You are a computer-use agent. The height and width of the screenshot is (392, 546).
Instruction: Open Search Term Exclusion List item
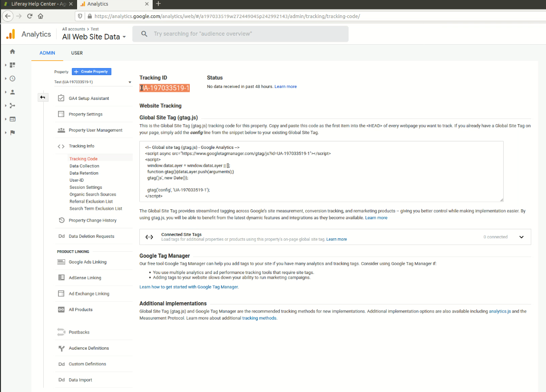click(x=96, y=209)
